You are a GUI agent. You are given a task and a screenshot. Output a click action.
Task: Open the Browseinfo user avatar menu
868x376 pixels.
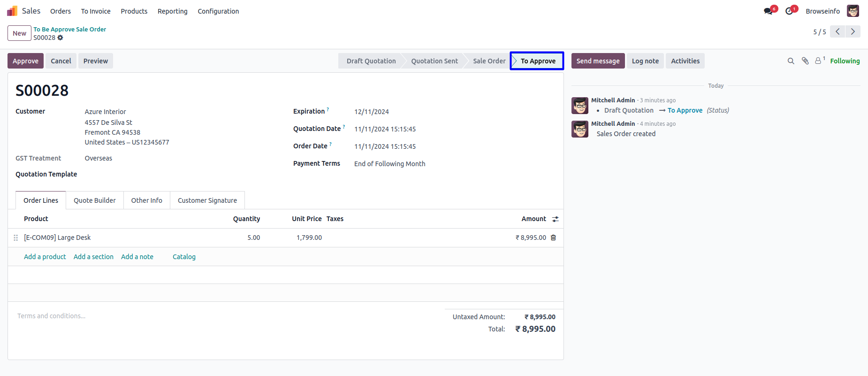853,11
